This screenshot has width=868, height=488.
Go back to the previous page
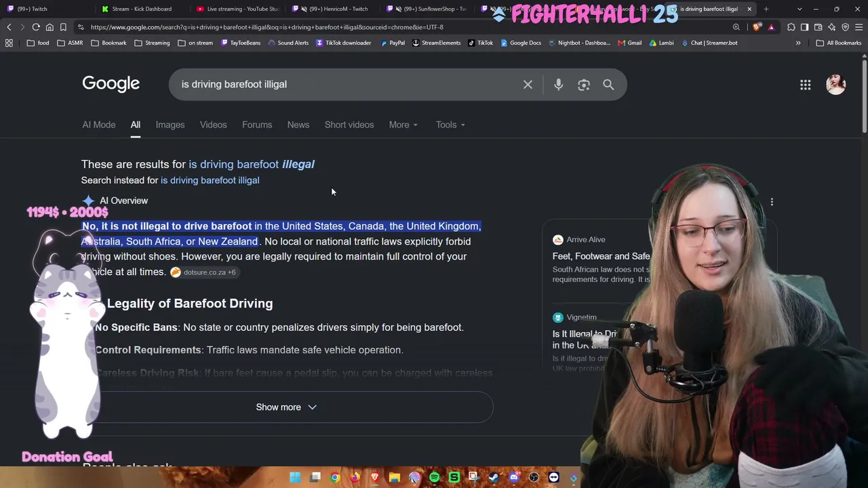[x=9, y=27]
